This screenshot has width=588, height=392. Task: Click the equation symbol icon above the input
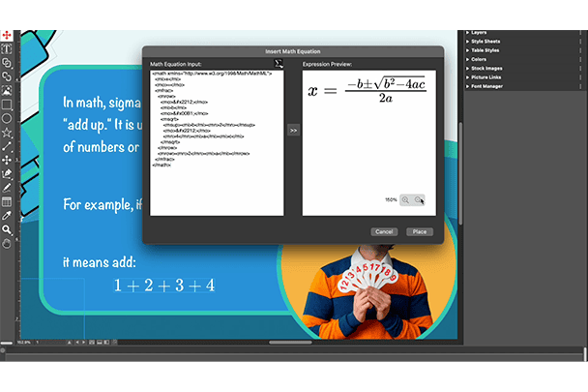[277, 62]
